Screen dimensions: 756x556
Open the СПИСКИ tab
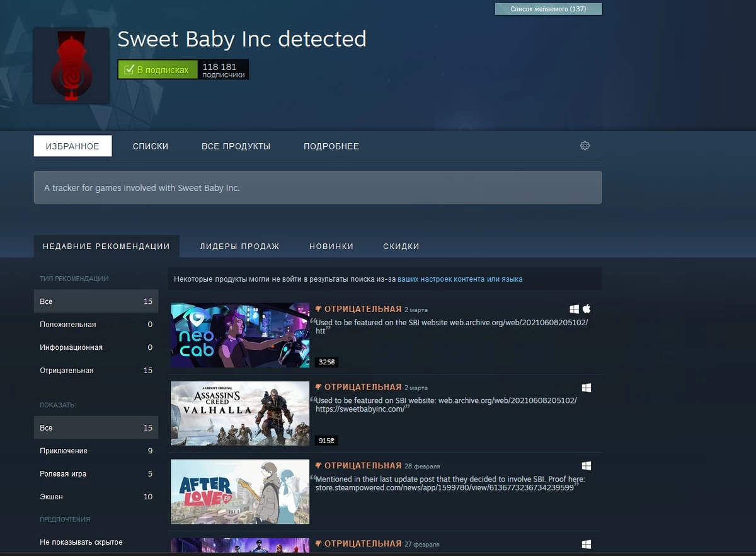point(151,146)
